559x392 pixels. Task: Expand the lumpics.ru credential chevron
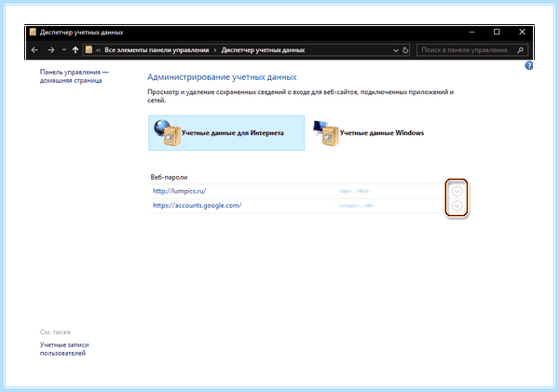[x=457, y=192]
